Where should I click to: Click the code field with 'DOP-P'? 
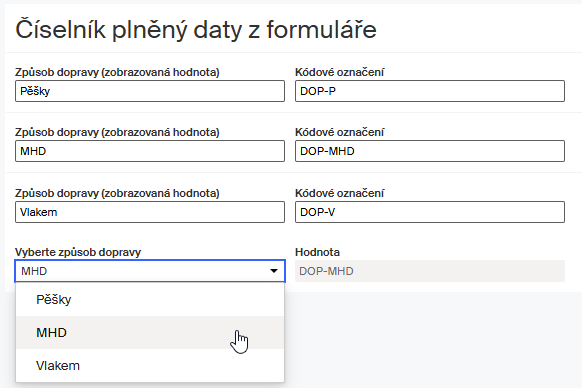pos(430,91)
